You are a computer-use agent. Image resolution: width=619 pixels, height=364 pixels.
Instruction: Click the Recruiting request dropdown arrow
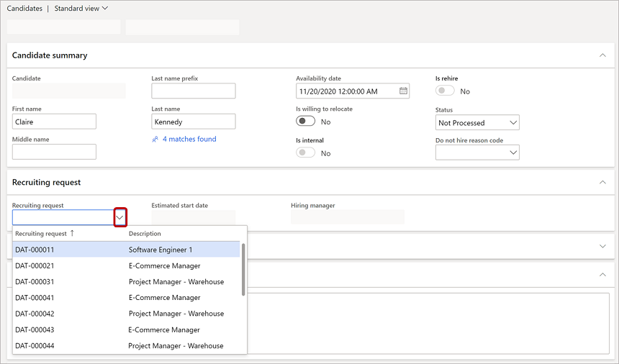(120, 217)
